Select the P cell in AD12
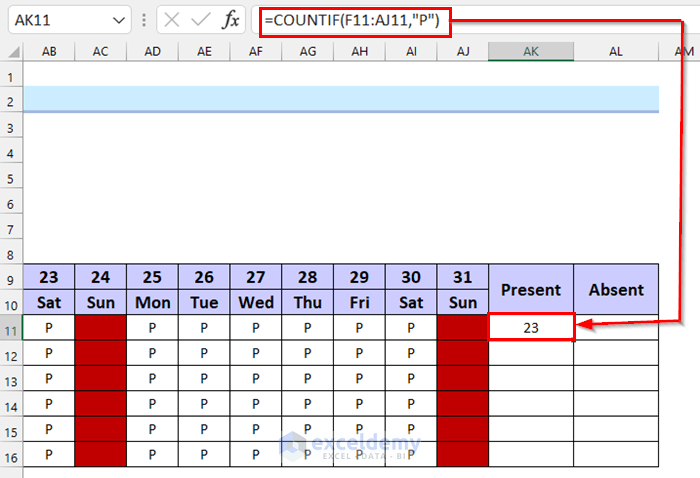Image resolution: width=700 pixels, height=478 pixels. pos(152,353)
